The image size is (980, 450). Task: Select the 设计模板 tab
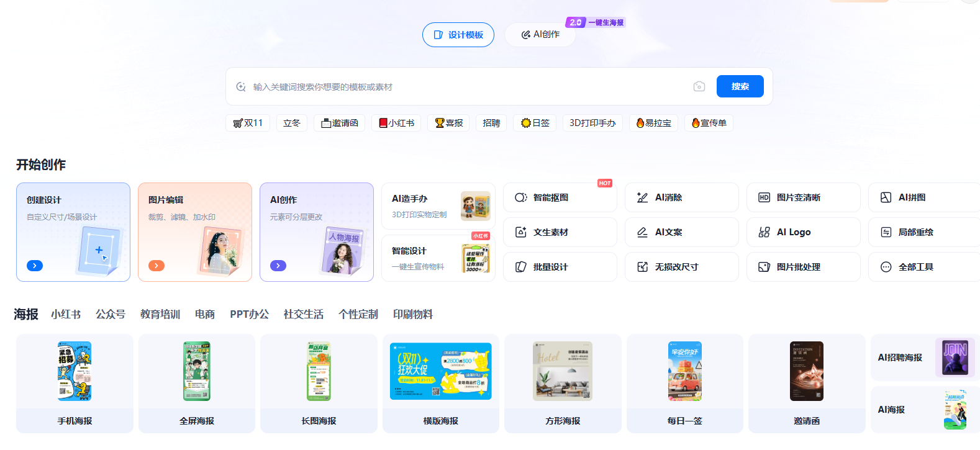click(x=458, y=35)
